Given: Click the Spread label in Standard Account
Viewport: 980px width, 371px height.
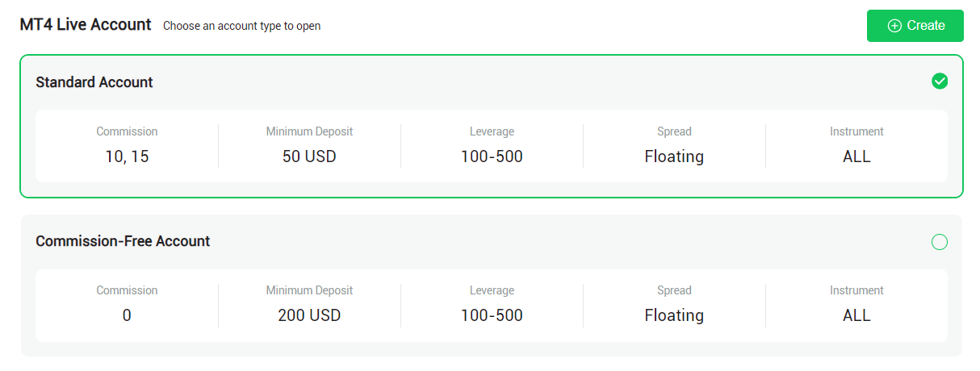Looking at the screenshot, I should [x=674, y=131].
